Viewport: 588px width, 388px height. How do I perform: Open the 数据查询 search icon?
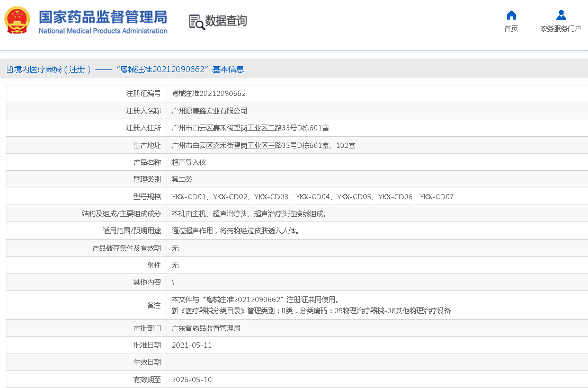[197, 22]
